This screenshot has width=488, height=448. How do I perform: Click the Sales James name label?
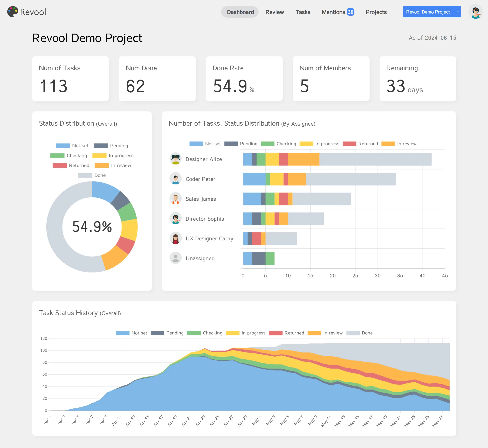coord(201,199)
